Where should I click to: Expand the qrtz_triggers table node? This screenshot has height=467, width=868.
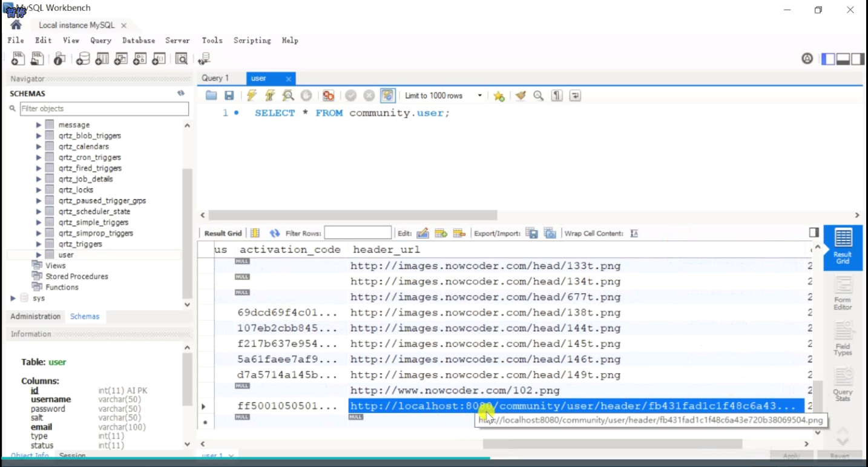click(x=39, y=244)
